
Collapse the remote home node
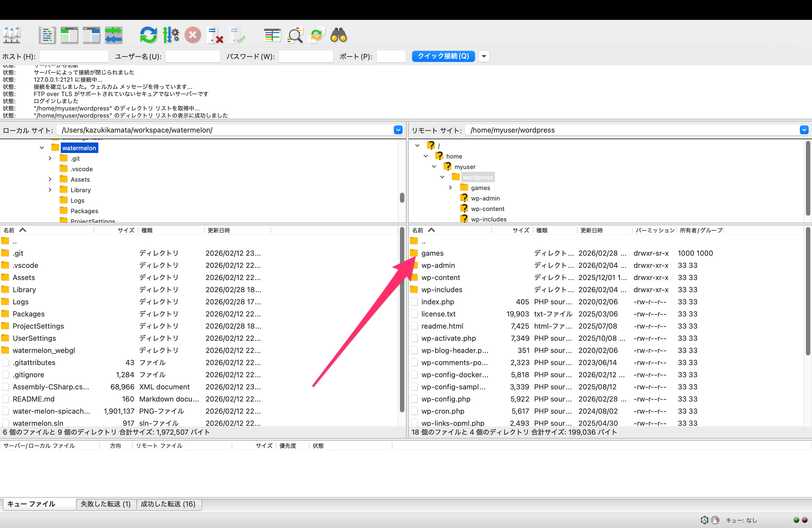point(426,156)
